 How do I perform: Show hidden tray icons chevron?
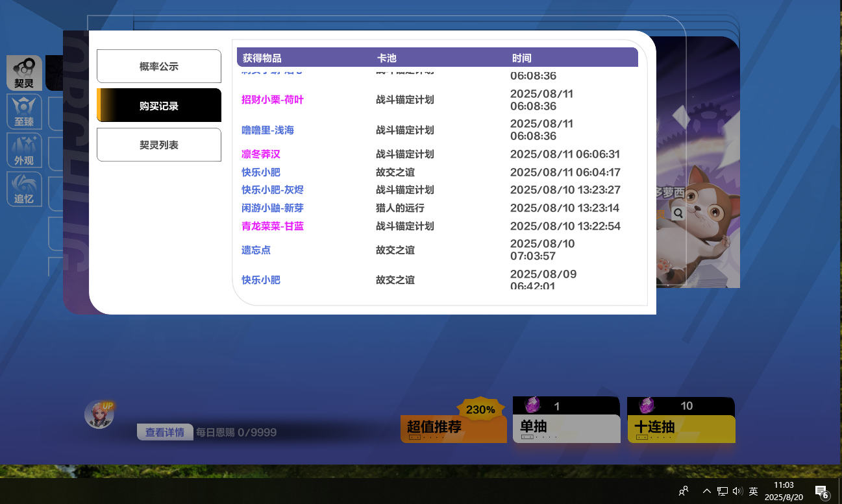point(707,491)
